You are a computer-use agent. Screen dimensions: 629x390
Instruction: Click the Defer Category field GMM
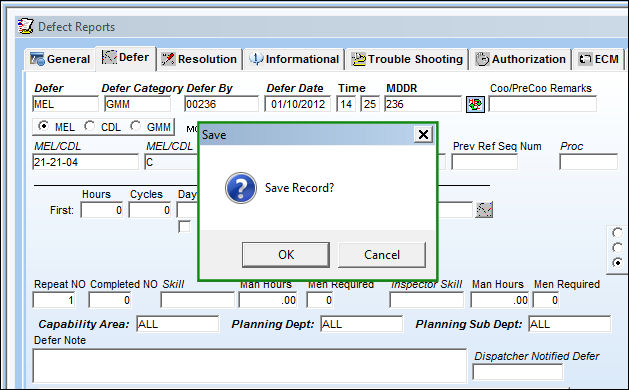(138, 104)
